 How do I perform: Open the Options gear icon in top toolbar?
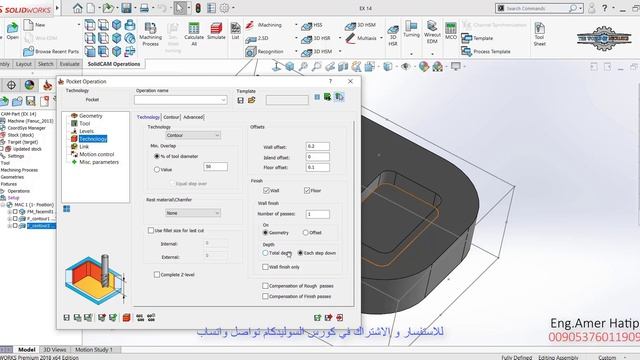pyautogui.click(x=224, y=8)
